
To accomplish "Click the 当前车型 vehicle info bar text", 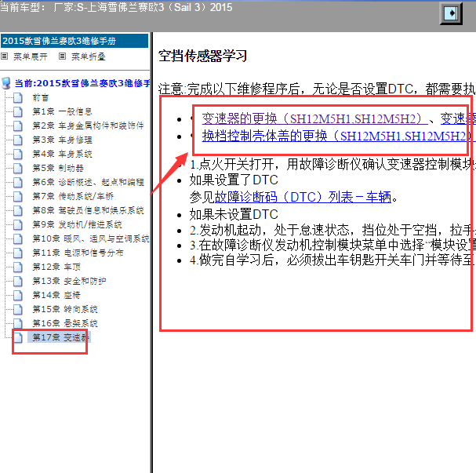I will (116, 7).
